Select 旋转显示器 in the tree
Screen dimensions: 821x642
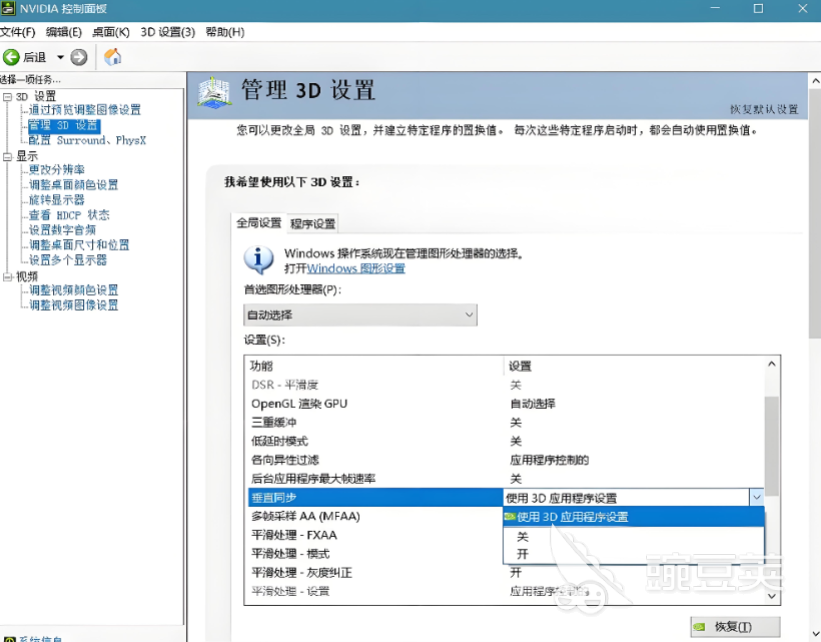click(57, 200)
